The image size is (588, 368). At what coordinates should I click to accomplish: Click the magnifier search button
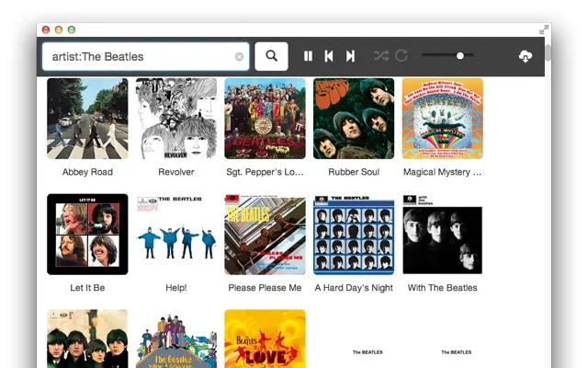coord(271,56)
